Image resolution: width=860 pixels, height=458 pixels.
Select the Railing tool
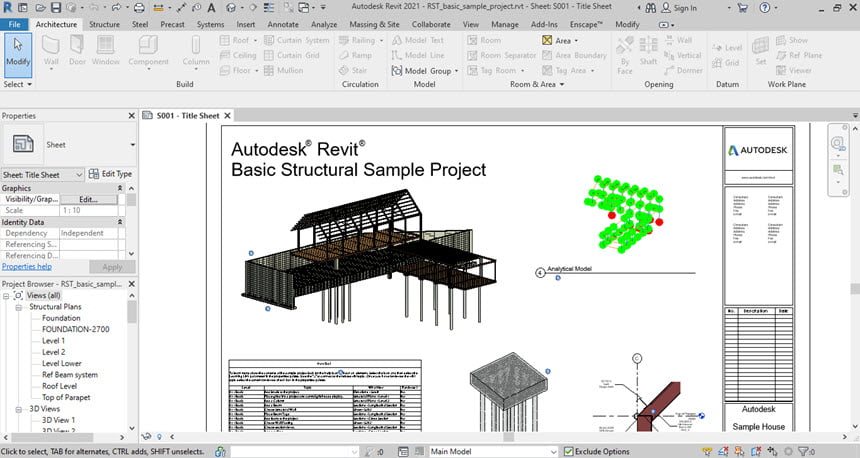coord(361,40)
